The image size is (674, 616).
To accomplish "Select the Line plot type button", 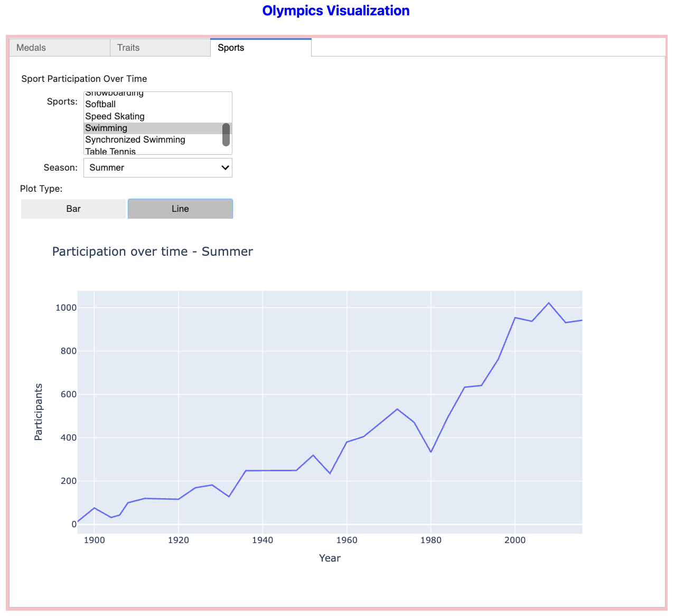I will coord(180,209).
